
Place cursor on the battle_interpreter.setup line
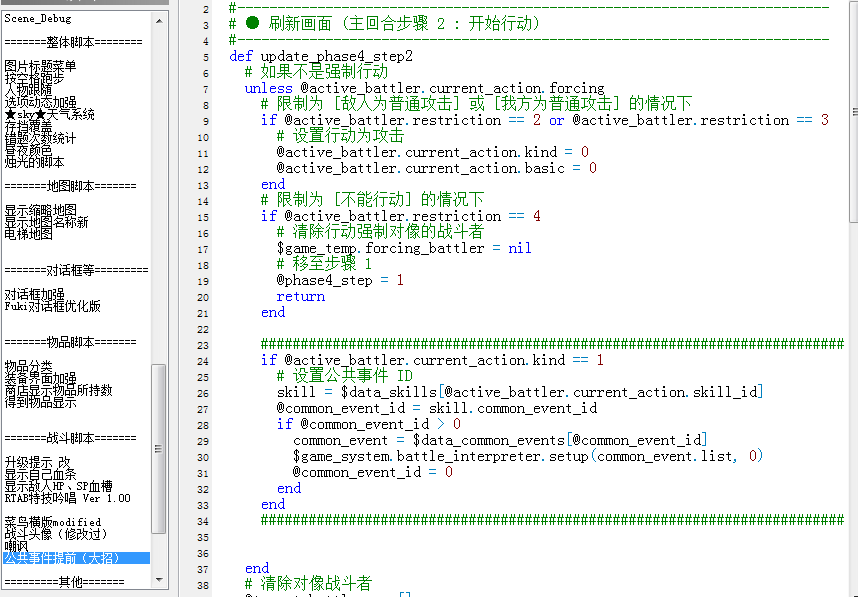528,456
